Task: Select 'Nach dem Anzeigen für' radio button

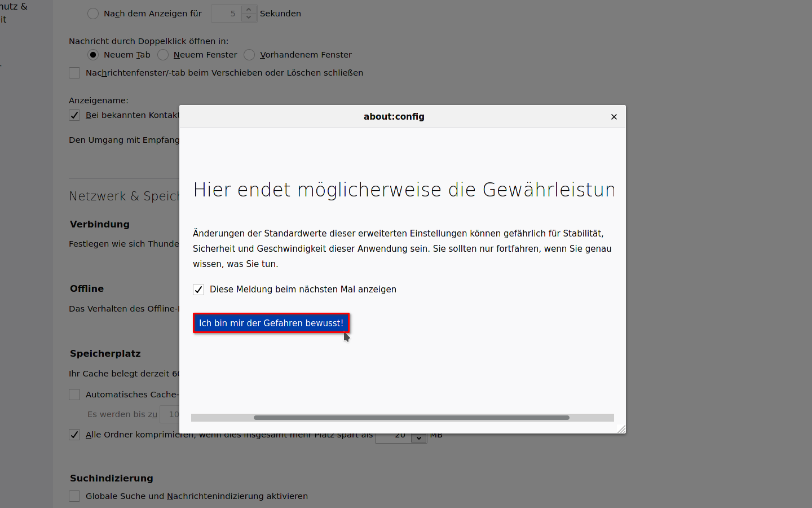Action: (93, 14)
